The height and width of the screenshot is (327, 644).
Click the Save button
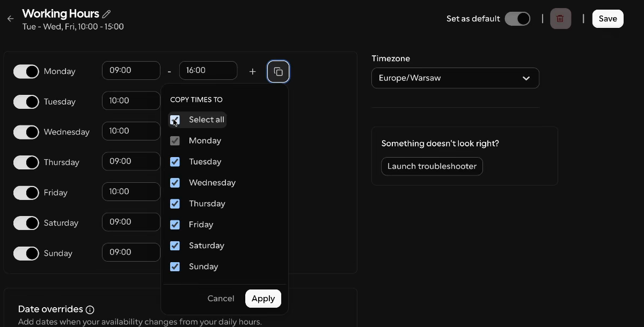coord(608,19)
